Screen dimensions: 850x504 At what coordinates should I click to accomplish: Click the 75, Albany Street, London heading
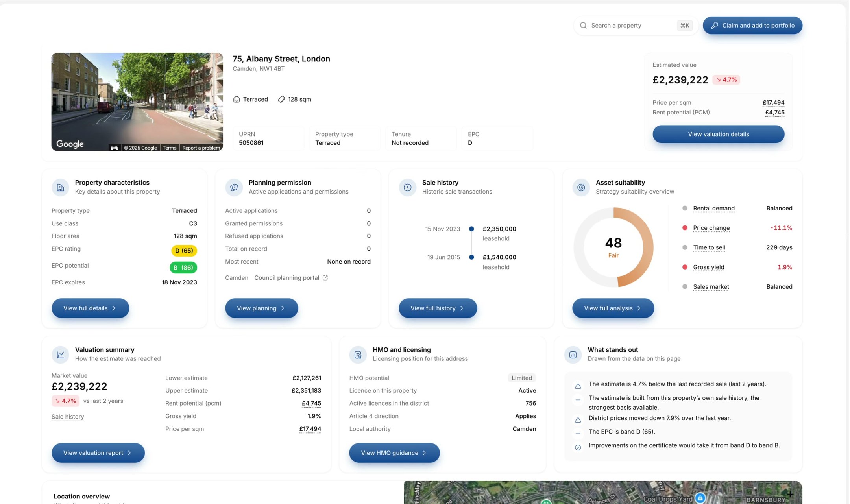click(x=281, y=59)
